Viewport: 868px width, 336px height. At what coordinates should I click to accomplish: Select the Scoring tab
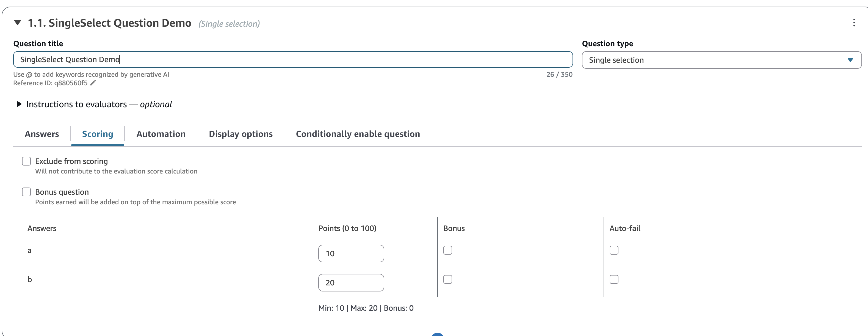98,134
